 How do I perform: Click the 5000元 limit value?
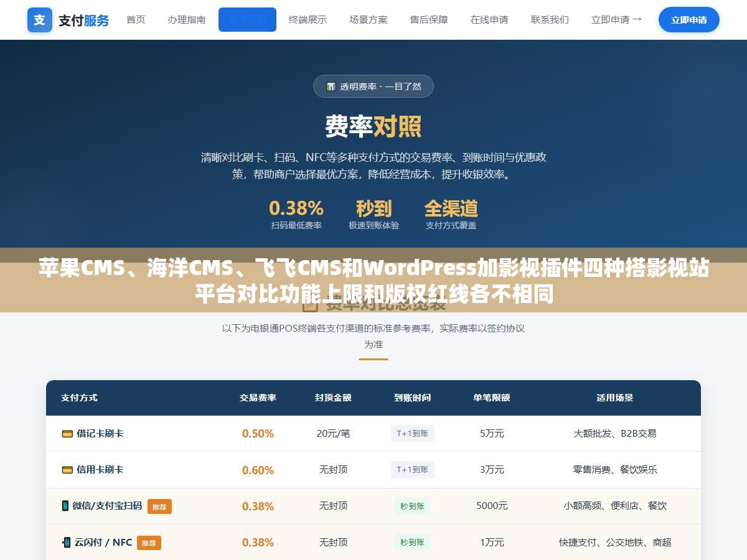(492, 506)
